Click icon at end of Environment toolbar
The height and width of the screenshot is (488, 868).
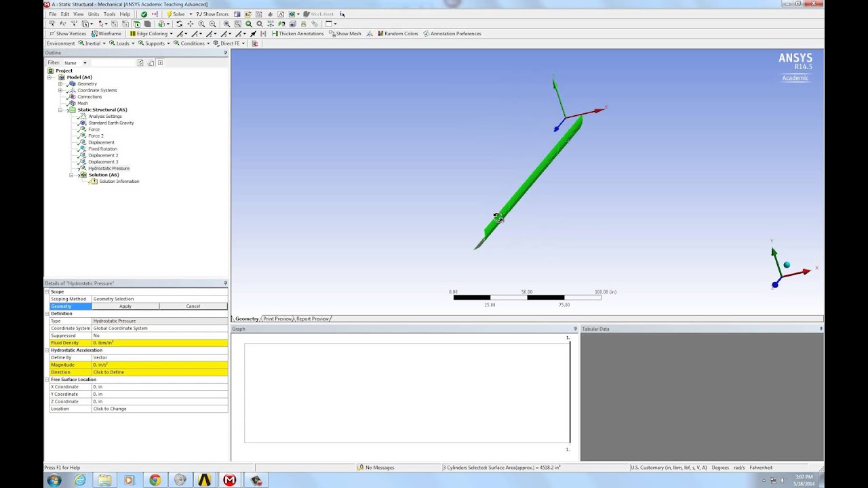tap(255, 43)
